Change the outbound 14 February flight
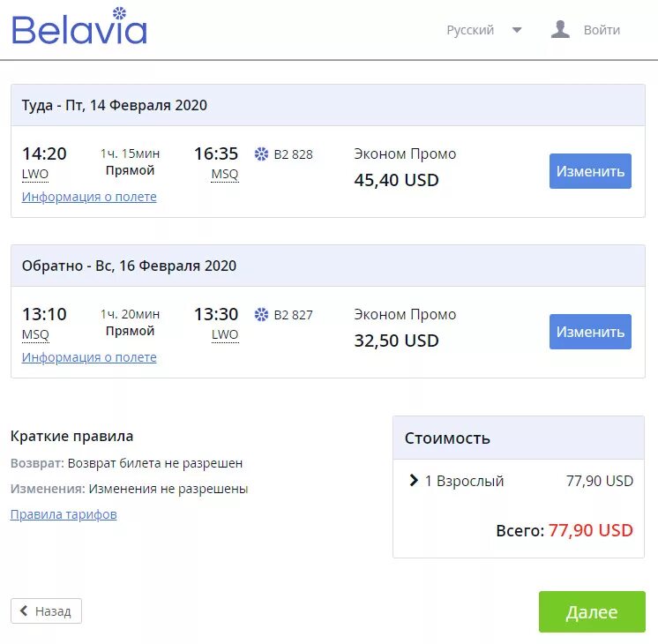This screenshot has height=644, width=658. 590,171
